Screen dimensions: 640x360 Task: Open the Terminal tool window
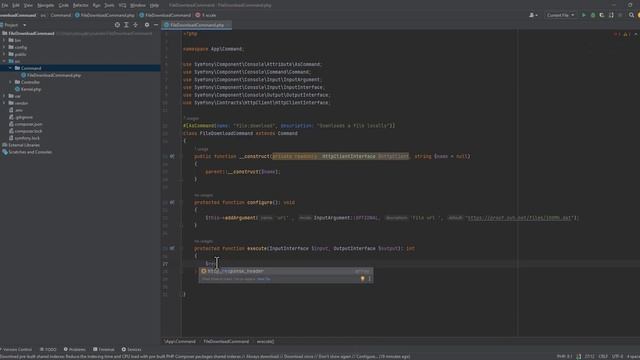[x=104, y=349]
